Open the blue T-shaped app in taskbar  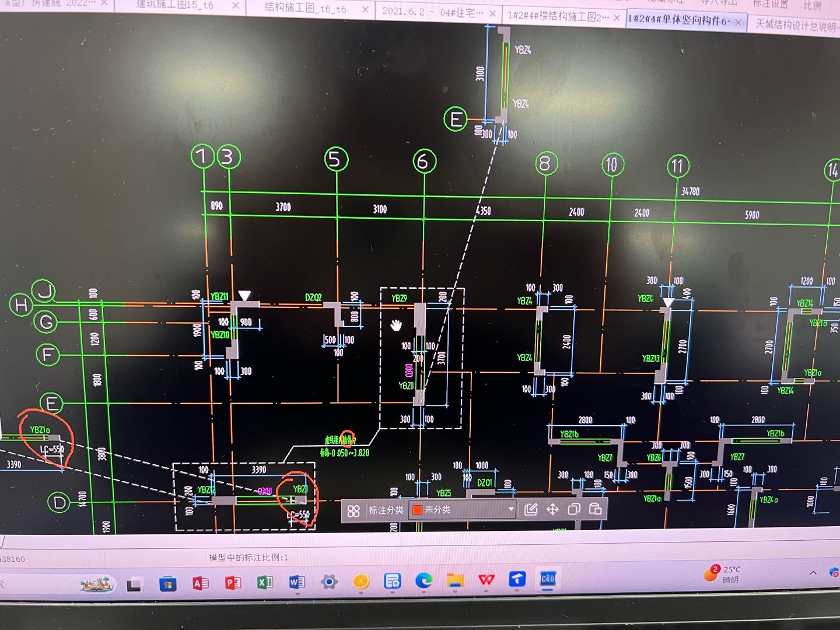[x=517, y=579]
